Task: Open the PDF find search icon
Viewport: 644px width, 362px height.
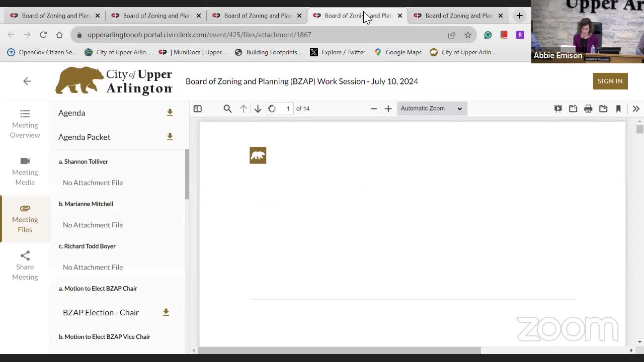Action: tap(227, 109)
